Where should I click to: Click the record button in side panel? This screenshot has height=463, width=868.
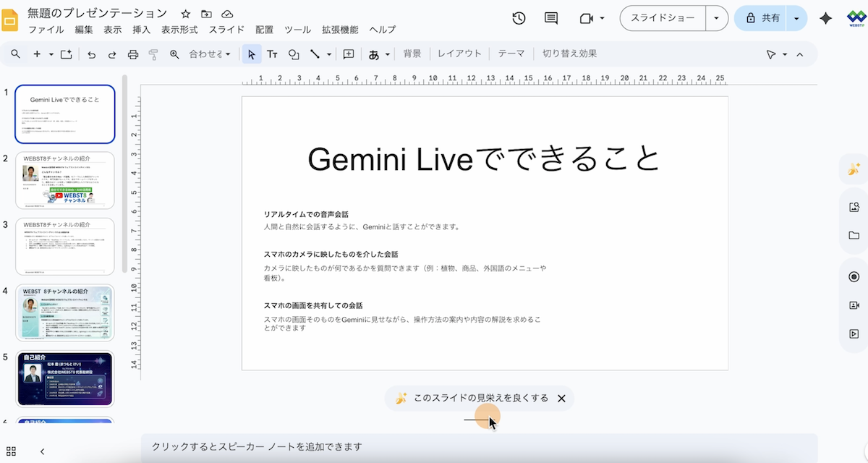(854, 277)
